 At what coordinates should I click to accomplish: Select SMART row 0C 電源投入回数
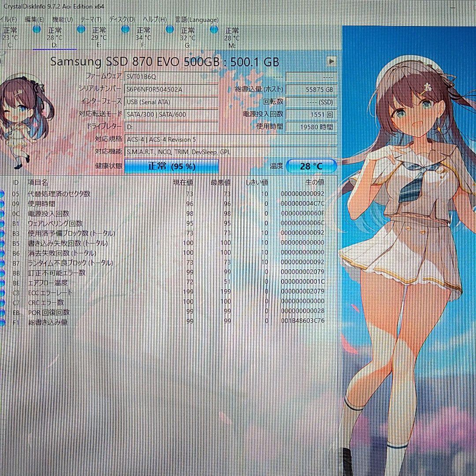[x=168, y=213]
